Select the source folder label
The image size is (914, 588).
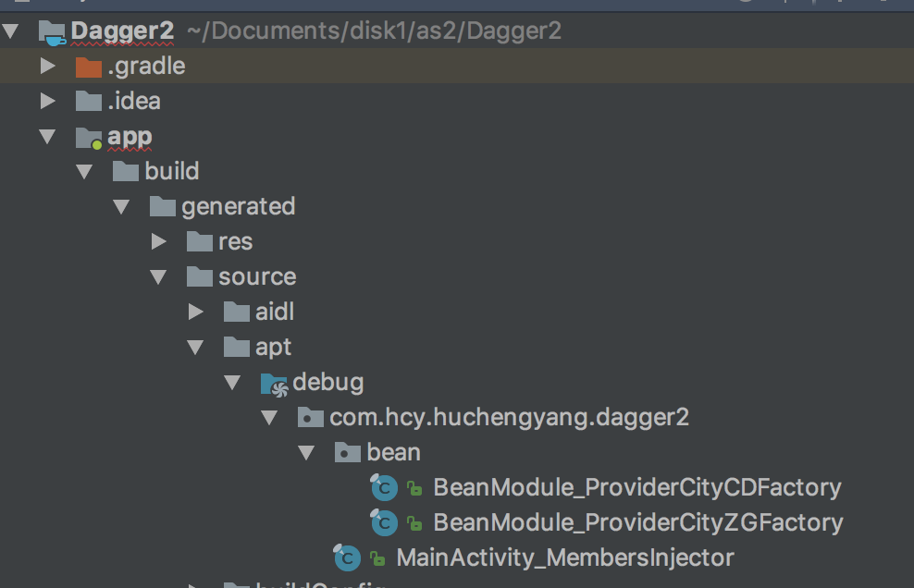257,277
